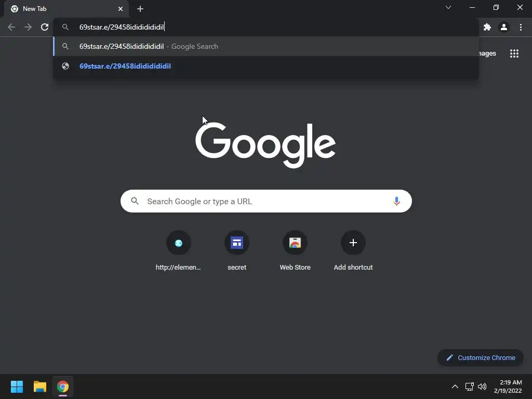Click the Customize Chrome button
532x399 pixels.
point(481,357)
